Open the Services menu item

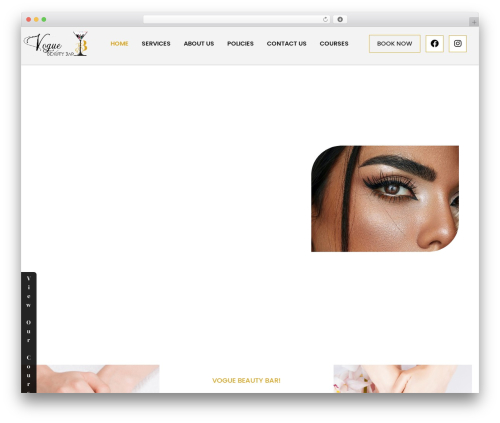(x=156, y=44)
